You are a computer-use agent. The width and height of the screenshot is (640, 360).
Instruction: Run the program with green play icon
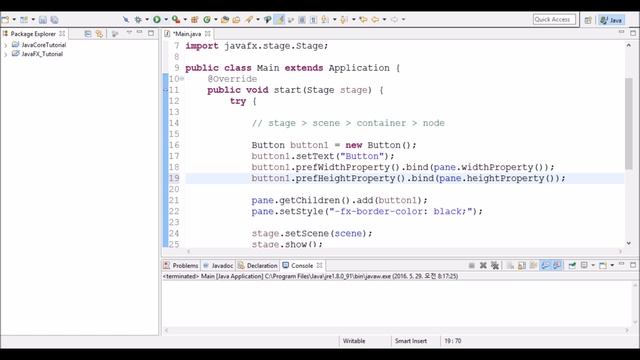(157, 20)
